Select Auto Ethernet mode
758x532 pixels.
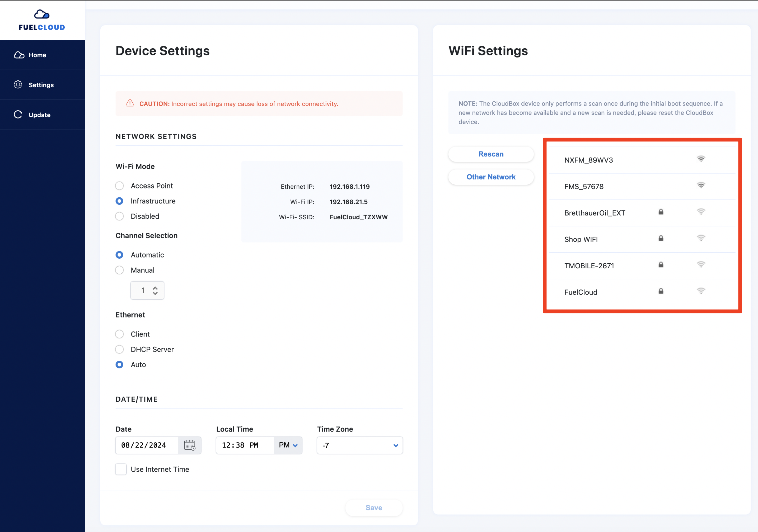119,365
